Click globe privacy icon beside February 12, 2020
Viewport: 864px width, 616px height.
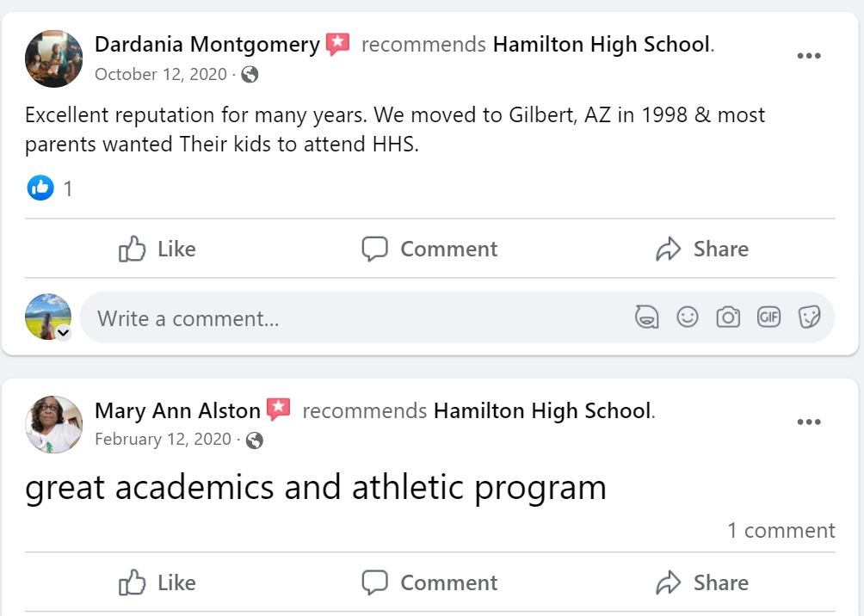point(255,440)
